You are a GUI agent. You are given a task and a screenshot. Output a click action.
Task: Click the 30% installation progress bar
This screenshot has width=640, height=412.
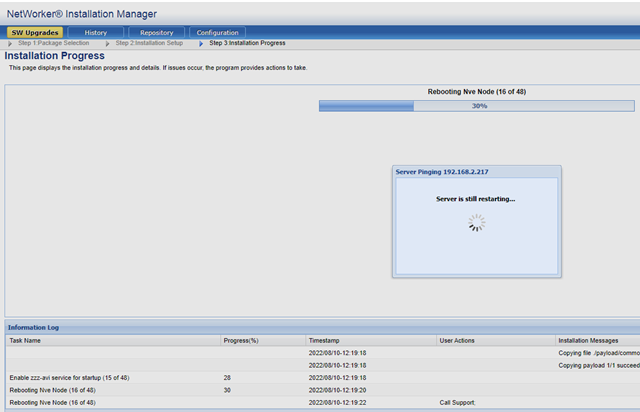[477, 106]
